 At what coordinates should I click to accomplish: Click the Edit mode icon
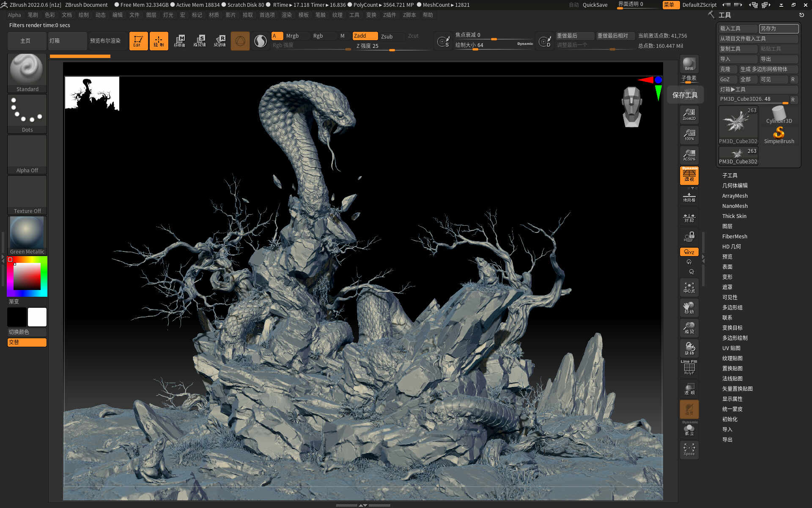click(138, 41)
